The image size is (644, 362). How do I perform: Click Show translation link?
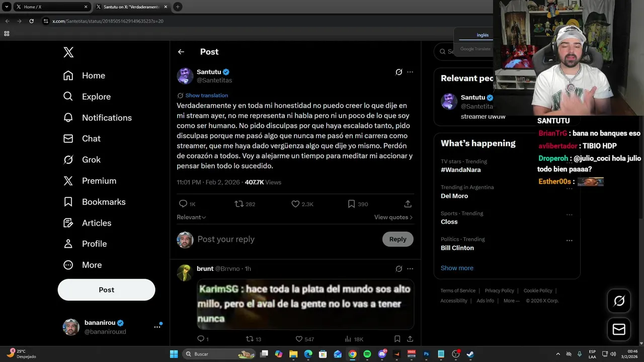[206, 95]
